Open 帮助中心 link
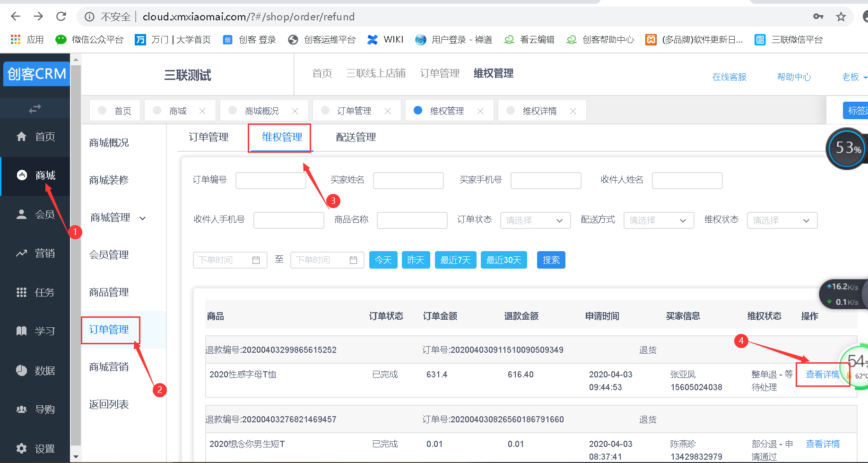 [x=794, y=77]
